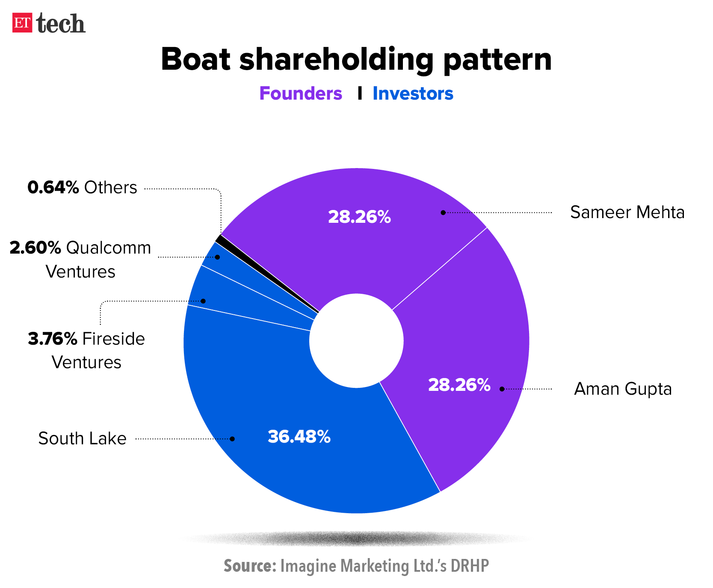
Task: Click the white donut center hole
Action: tap(356, 341)
